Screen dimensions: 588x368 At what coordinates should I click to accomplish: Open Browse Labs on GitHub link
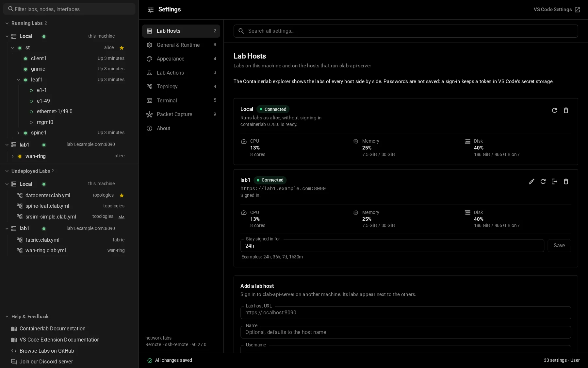click(x=47, y=351)
